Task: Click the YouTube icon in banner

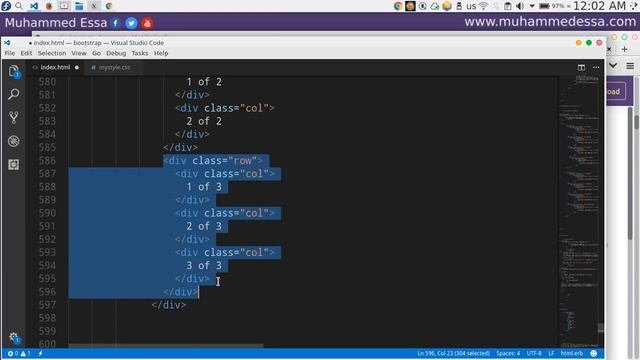Action: point(147,23)
